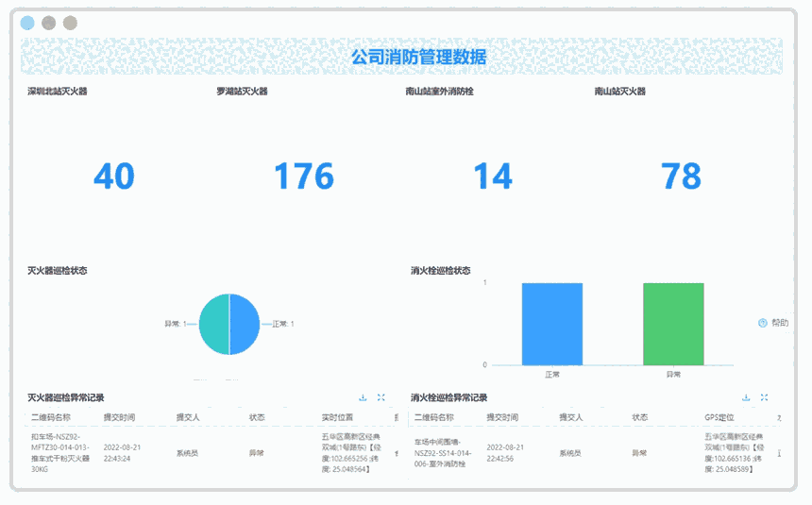Expand 灭火器巡检异常记录 table to fullscreen
The width and height of the screenshot is (812, 505).
tap(381, 397)
